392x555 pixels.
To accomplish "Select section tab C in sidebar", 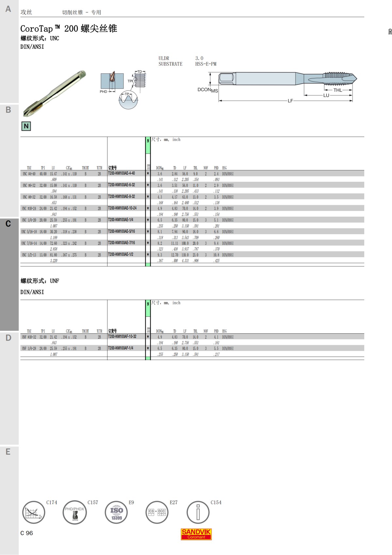I will 9,274.
